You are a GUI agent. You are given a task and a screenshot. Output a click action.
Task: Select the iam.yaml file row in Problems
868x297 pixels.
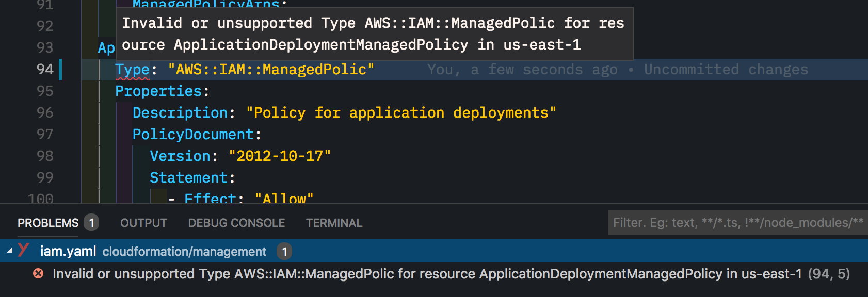(155, 251)
